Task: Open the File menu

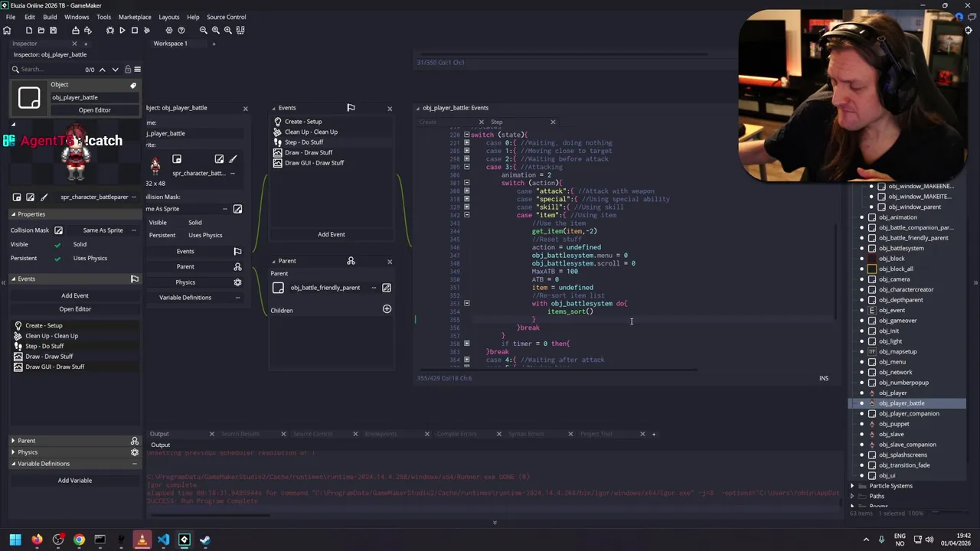Action: tap(11, 17)
